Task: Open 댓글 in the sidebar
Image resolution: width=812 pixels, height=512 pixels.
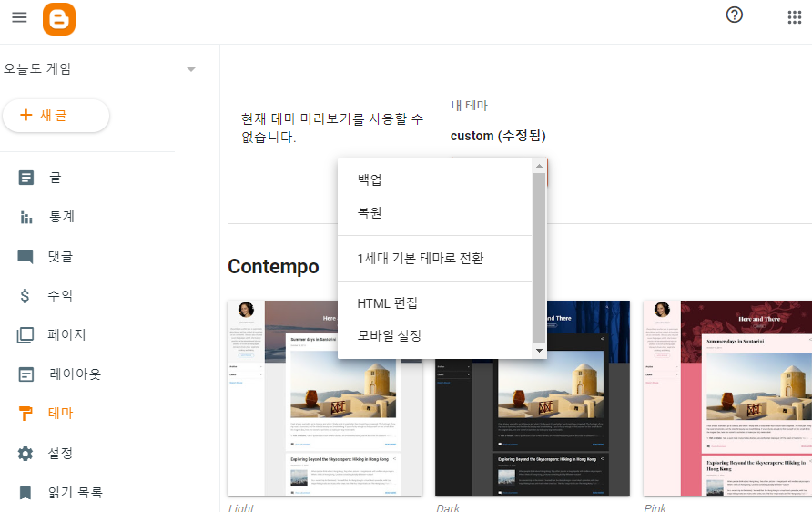Action: point(61,257)
